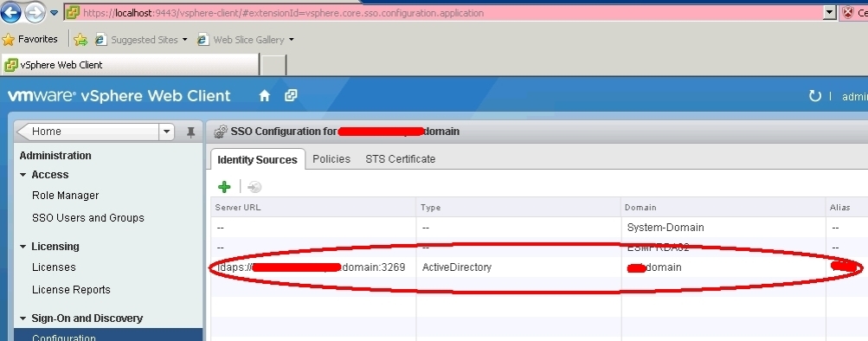Go to vSphere Home via house icon

(x=265, y=96)
